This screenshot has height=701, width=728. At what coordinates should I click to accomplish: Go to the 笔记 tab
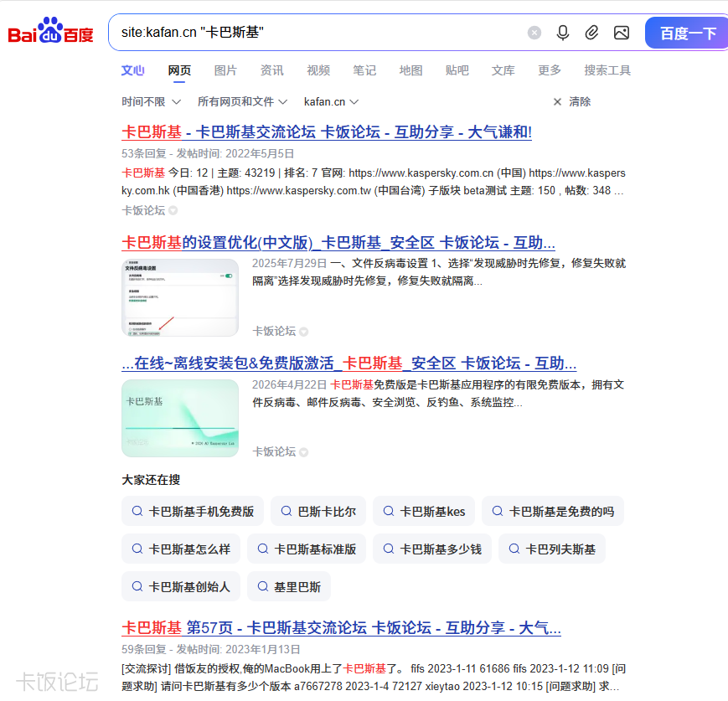(x=364, y=70)
